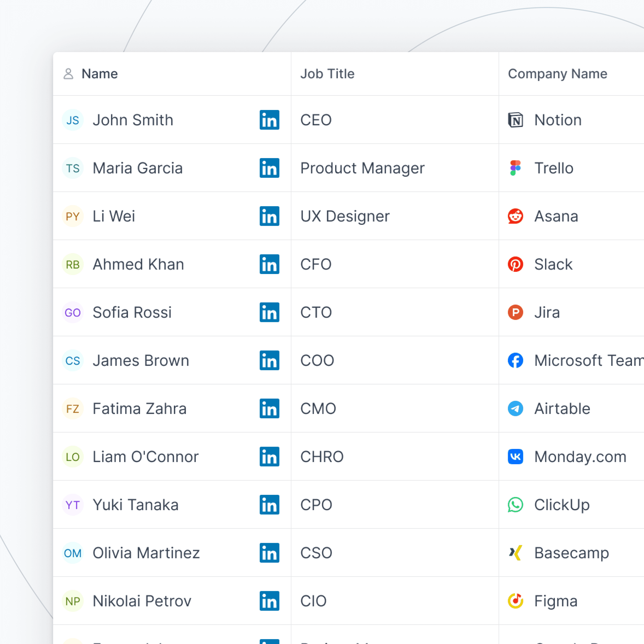Click the WhatsApp-style logo beside ClickUp
Viewport: 644px width, 644px height.
[515, 505]
